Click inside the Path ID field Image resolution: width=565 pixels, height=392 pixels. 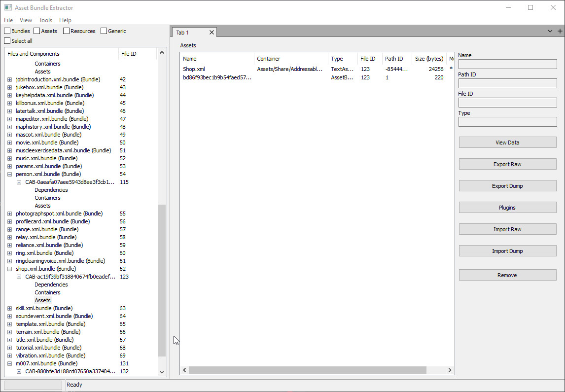[507, 83]
